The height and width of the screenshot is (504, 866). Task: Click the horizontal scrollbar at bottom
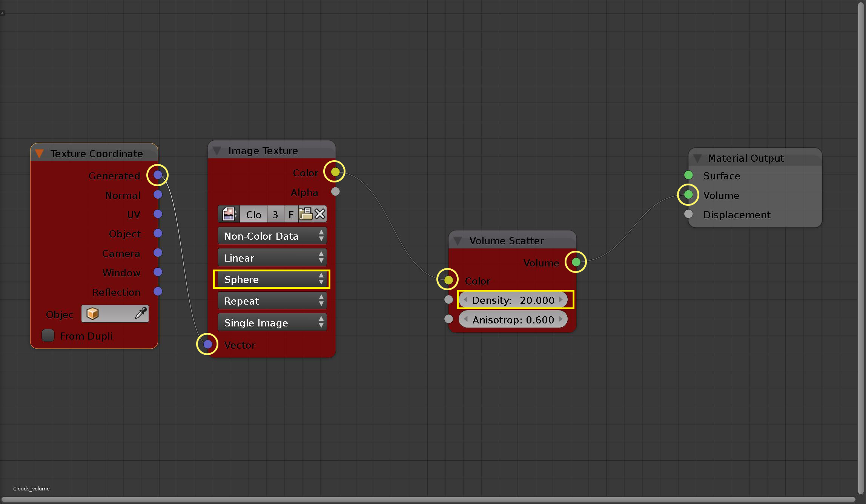tap(428, 499)
